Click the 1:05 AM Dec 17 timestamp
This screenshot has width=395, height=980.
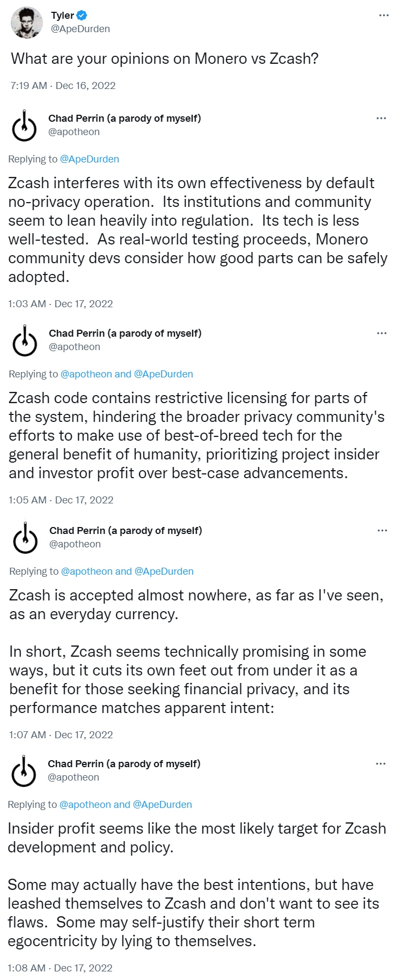61,500
